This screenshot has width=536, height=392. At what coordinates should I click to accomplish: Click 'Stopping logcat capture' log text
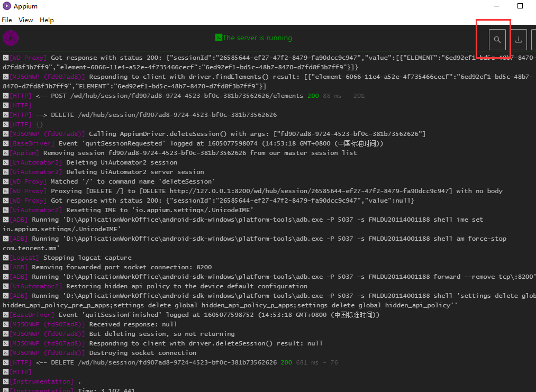tap(87, 258)
